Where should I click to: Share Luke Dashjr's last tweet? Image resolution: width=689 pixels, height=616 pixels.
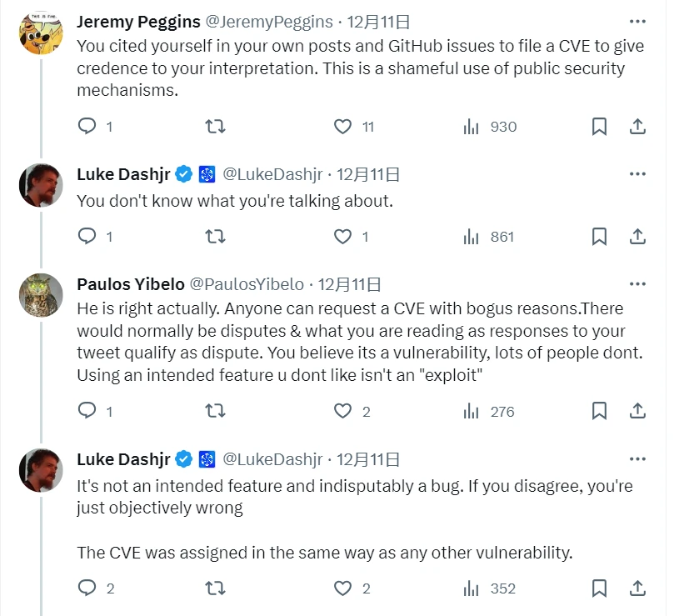637,588
